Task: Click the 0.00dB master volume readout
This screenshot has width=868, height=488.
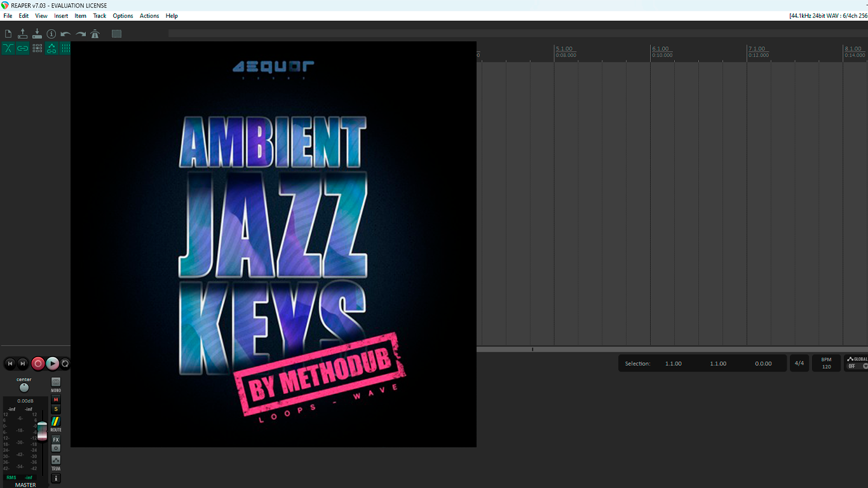Action: [25, 401]
